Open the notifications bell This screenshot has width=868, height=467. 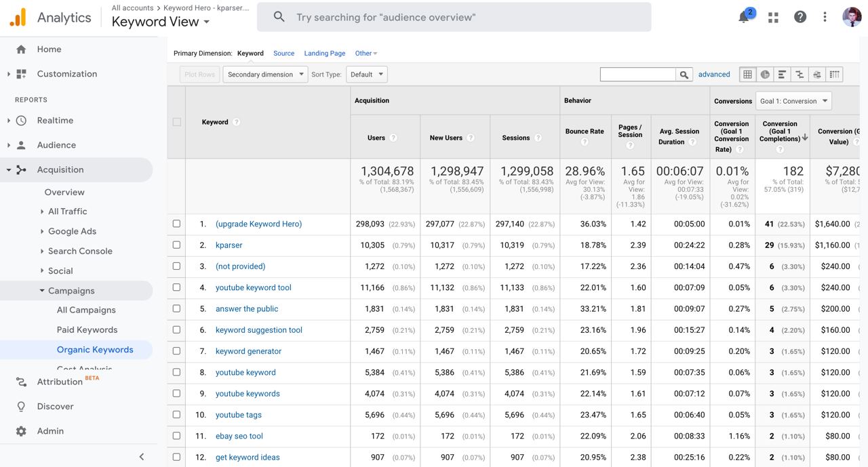point(745,18)
